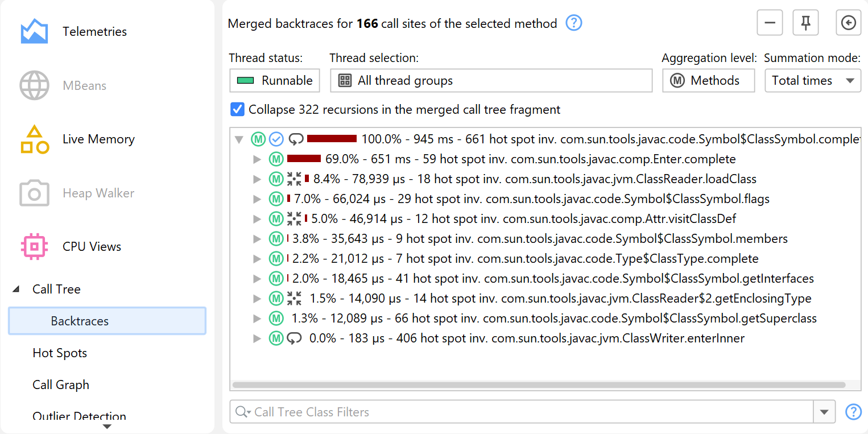
Task: Click the help icon beside merged backtraces title
Action: [574, 23]
